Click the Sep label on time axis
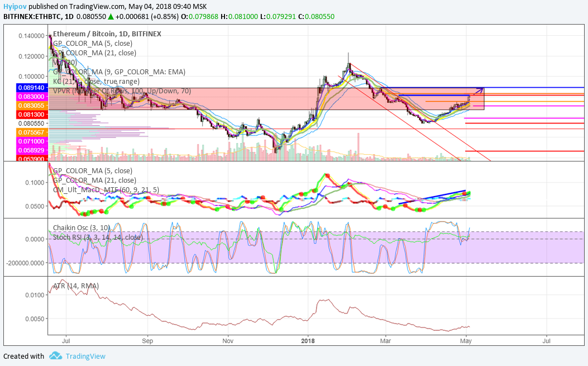The width and height of the screenshot is (588, 366). coord(147,341)
